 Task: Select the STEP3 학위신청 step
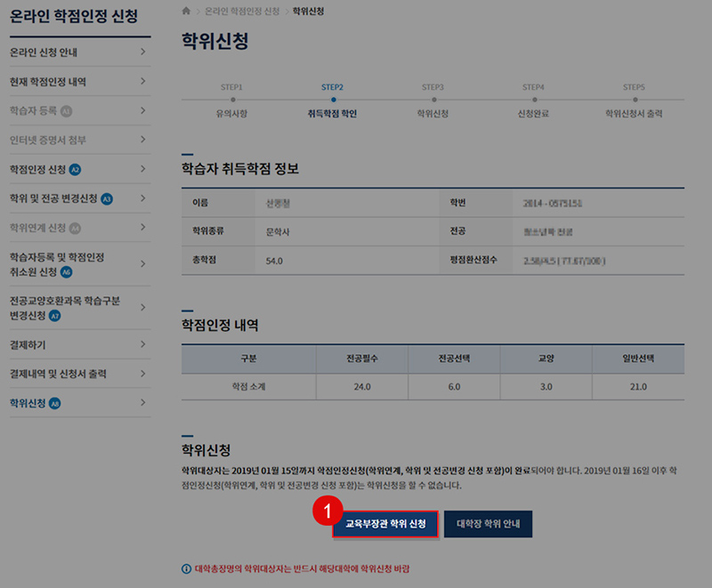click(x=433, y=101)
